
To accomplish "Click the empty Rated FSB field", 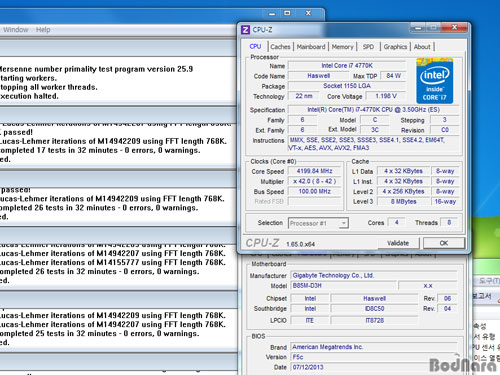I will pyautogui.click(x=315, y=201).
